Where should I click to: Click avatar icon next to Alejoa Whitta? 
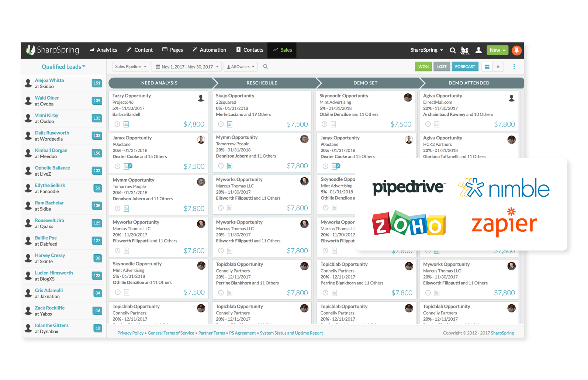[x=28, y=83]
